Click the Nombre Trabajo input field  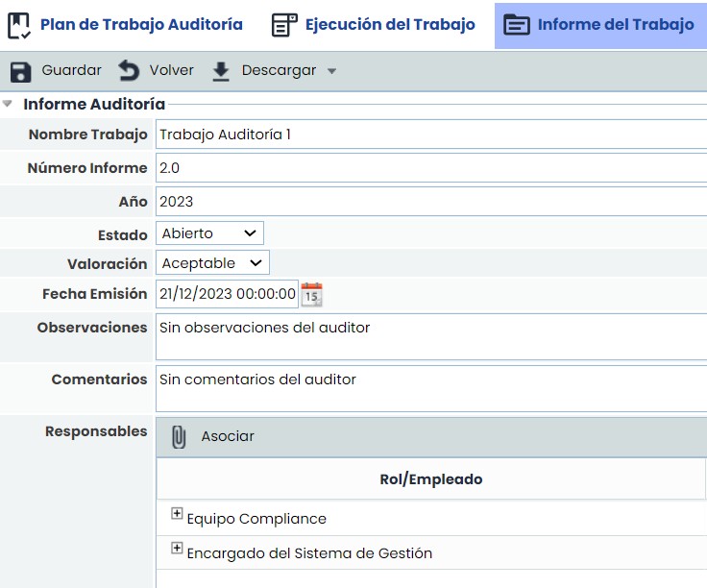coord(430,135)
